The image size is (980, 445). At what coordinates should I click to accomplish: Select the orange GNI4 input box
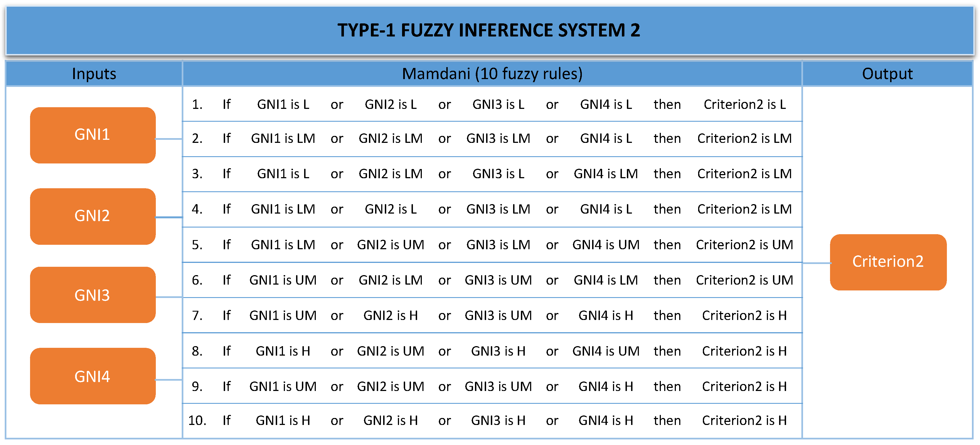click(x=92, y=376)
